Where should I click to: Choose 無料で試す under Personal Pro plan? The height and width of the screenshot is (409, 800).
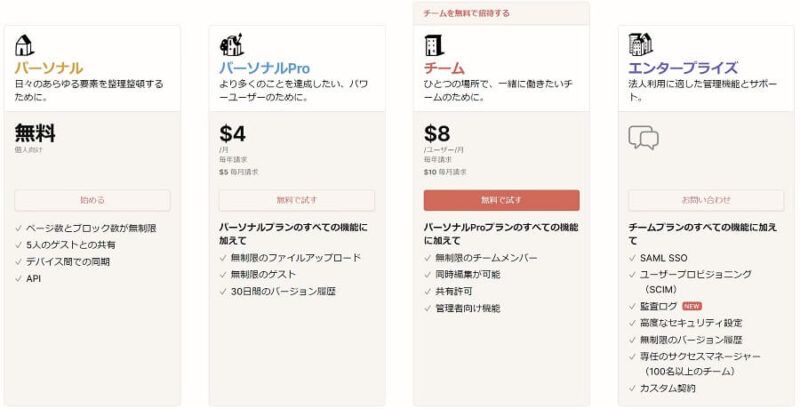(297, 200)
